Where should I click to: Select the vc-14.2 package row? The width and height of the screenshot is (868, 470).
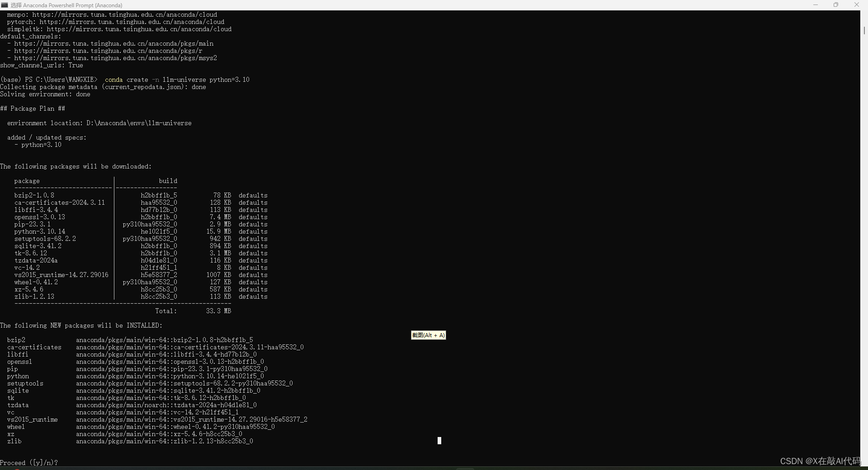tap(141, 268)
